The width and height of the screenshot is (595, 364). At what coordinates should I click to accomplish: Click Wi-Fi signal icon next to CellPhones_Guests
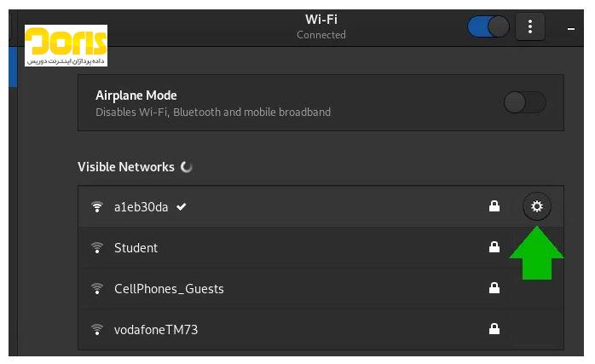click(97, 289)
